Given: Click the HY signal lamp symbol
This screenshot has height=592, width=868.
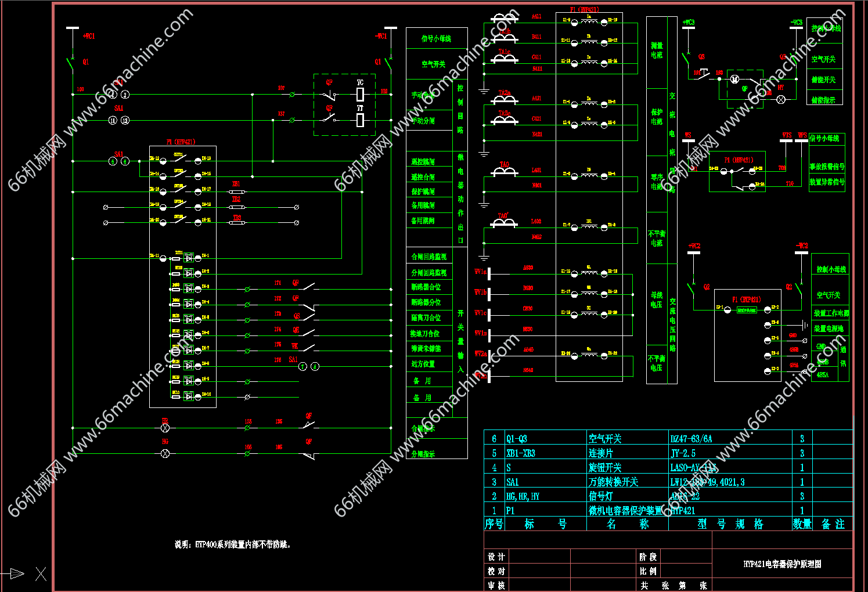Looking at the screenshot, I should (x=781, y=99).
